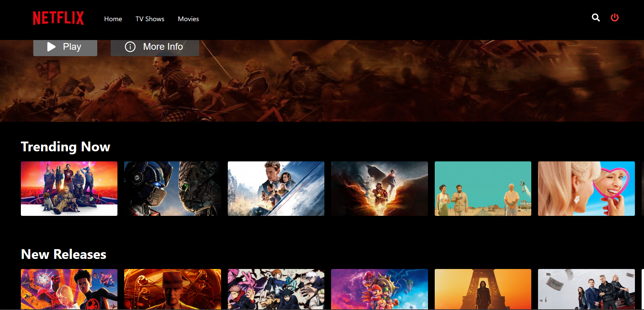Open The Flash lightning thumbnail

pos(380,189)
